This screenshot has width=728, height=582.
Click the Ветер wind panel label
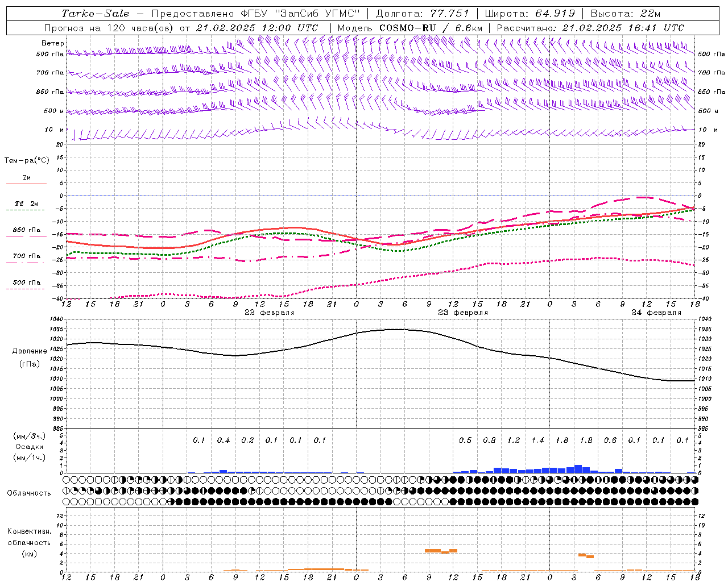point(53,43)
